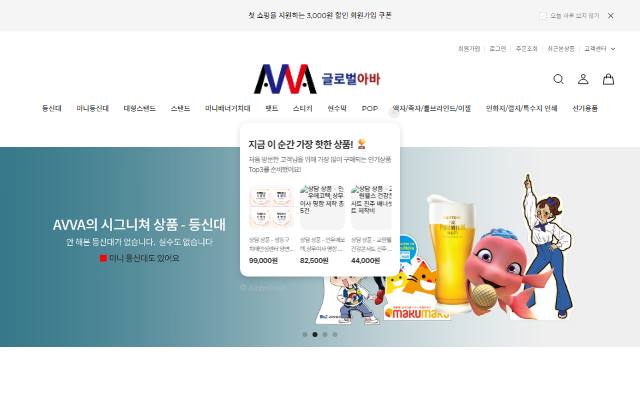Click the 99,000원 price text
The height and width of the screenshot is (400, 640).
(x=263, y=260)
